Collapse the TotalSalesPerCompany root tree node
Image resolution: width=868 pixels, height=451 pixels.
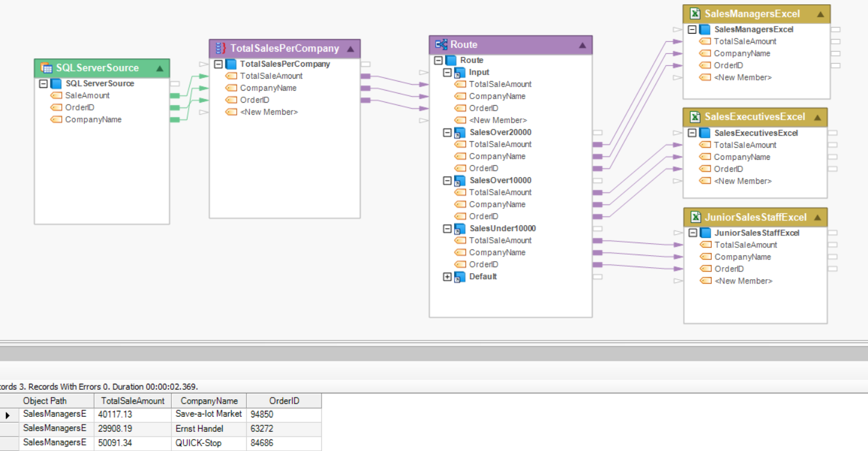217,64
